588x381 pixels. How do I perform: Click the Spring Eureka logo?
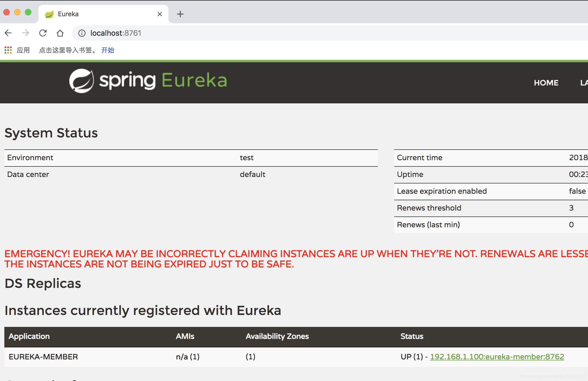(148, 81)
